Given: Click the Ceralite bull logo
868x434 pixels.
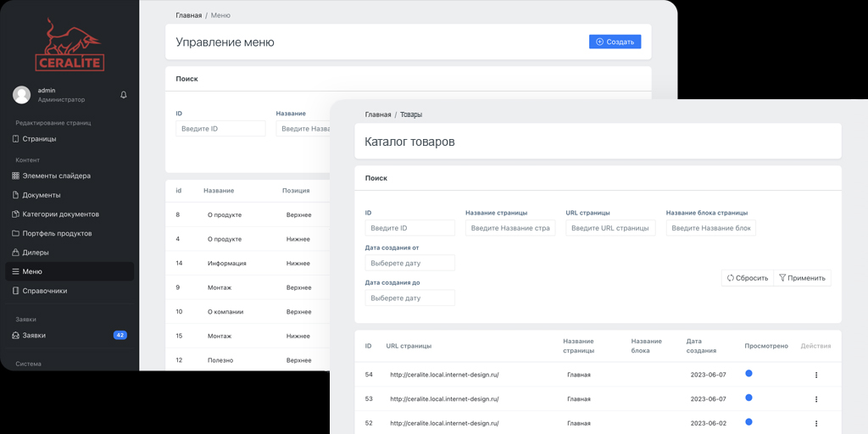Looking at the screenshot, I should 70,45.
